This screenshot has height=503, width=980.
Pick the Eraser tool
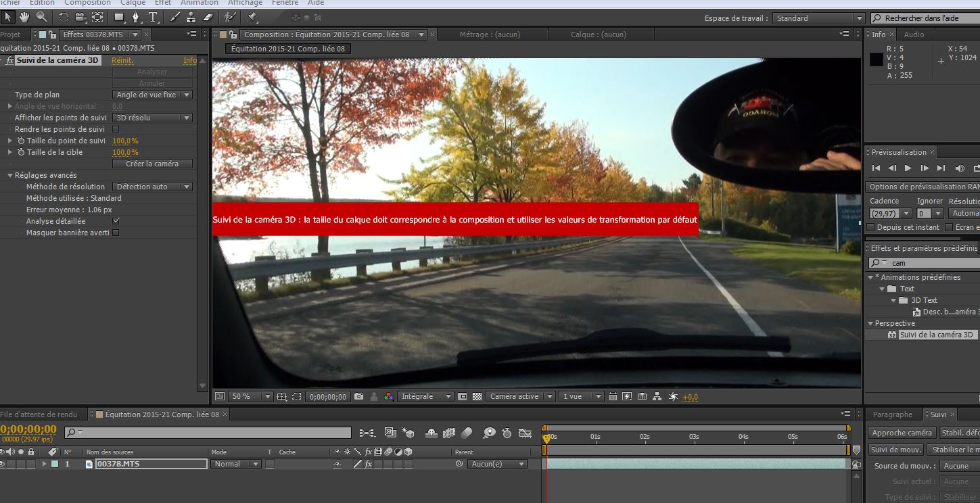[208, 17]
